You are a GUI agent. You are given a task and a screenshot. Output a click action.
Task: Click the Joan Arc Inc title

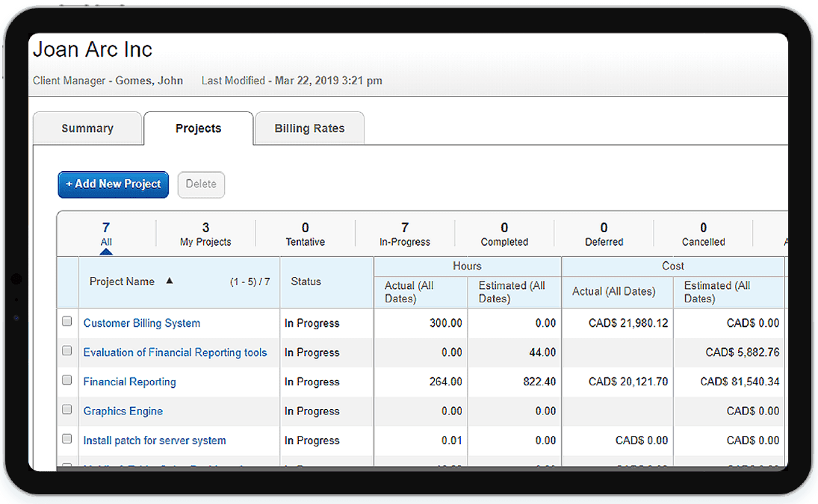click(93, 49)
